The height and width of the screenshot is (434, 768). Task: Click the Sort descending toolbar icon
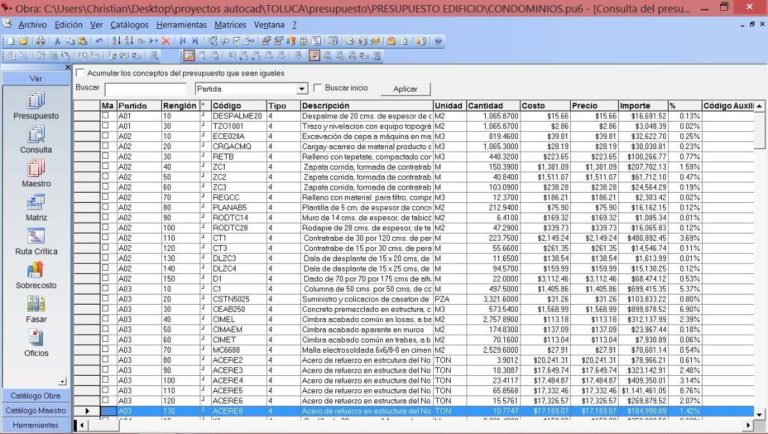point(129,41)
